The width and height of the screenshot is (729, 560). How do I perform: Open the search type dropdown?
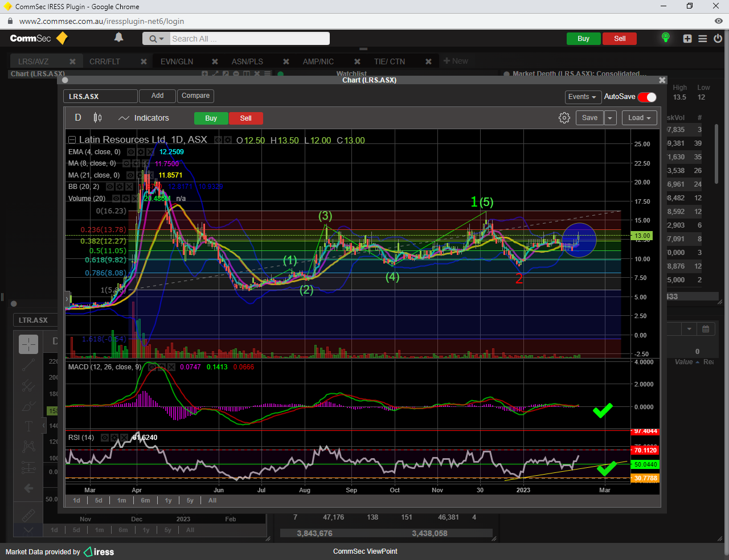pyautogui.click(x=156, y=39)
